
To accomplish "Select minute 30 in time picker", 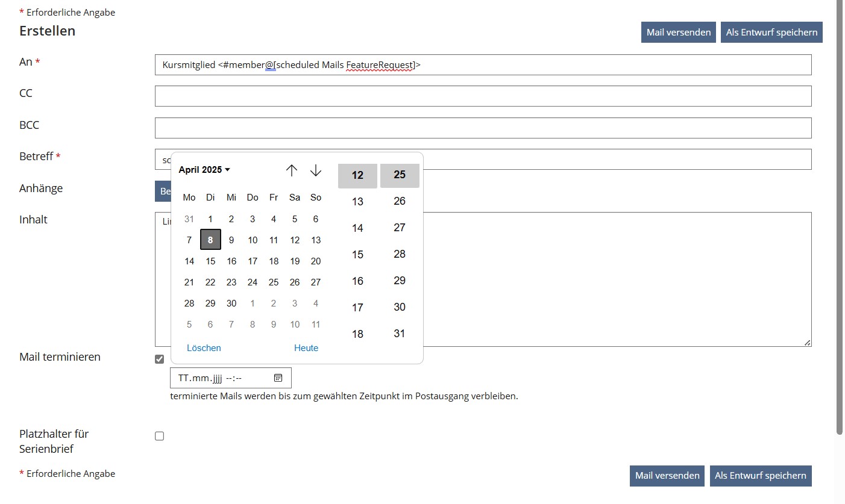I will (399, 307).
